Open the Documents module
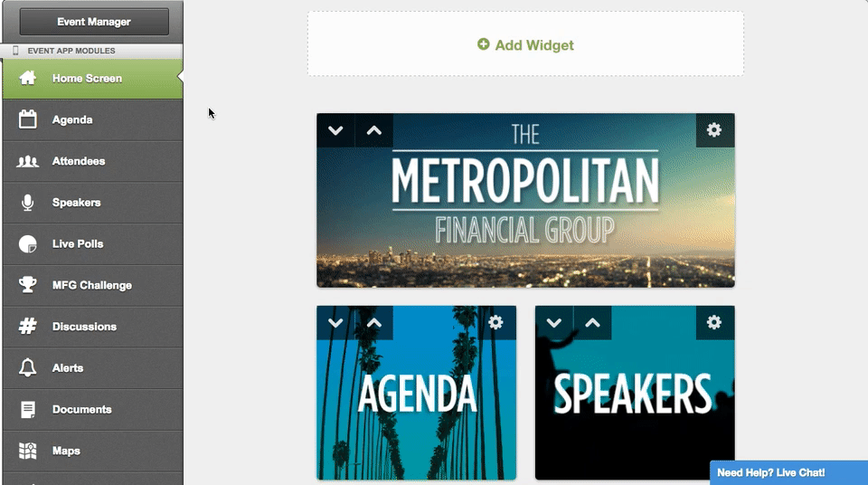 [x=93, y=410]
